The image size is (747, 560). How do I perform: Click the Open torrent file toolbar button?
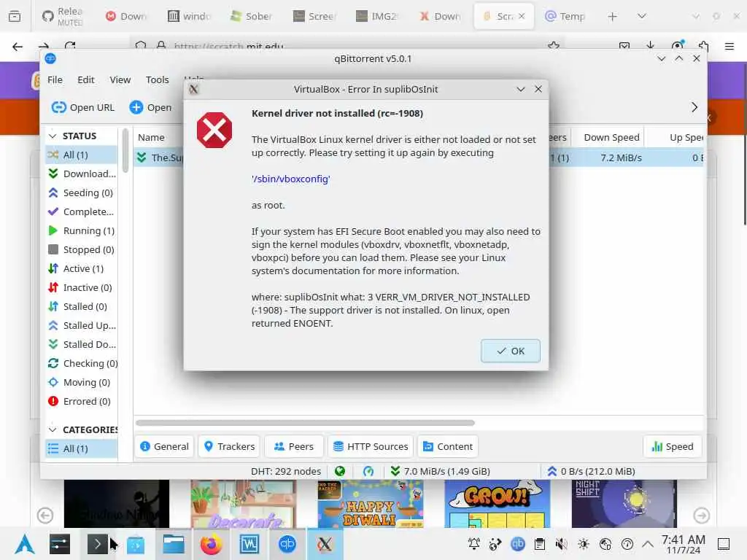pos(150,108)
